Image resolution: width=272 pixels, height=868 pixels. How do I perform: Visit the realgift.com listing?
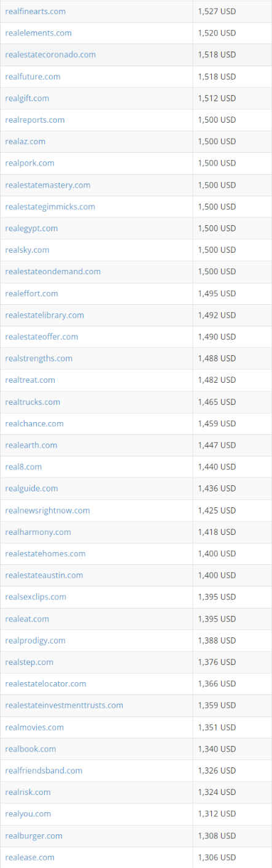pyautogui.click(x=27, y=98)
